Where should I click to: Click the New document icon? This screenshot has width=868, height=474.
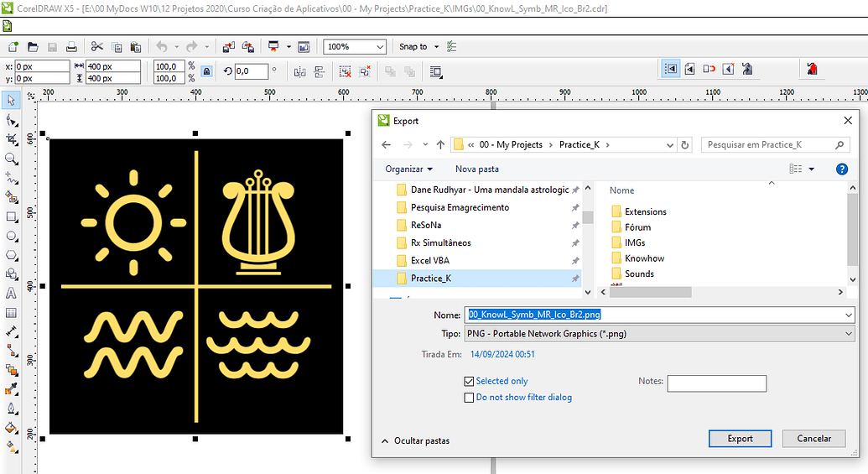click(13, 46)
